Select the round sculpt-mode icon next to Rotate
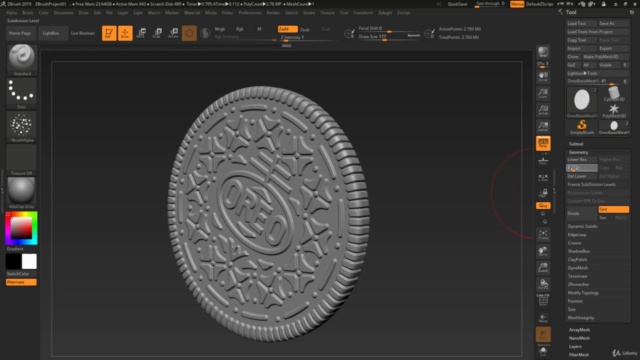The image size is (640, 360). 189,33
